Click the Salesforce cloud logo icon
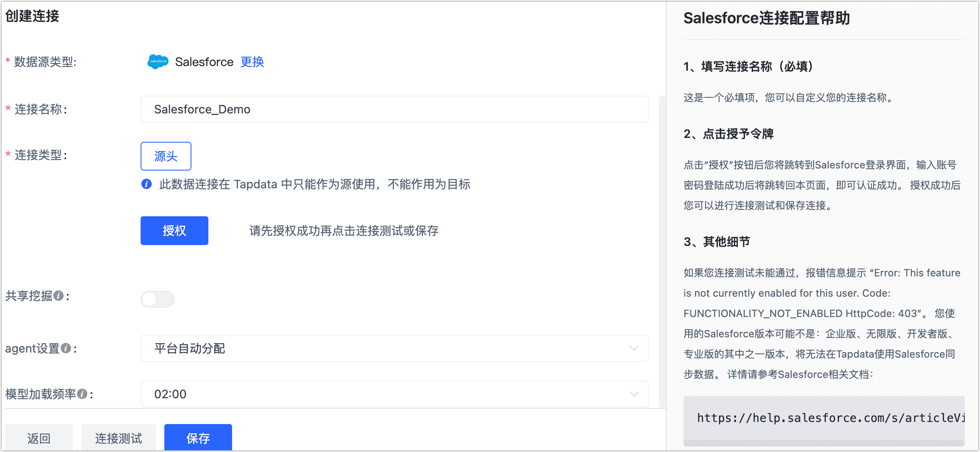 [x=157, y=62]
